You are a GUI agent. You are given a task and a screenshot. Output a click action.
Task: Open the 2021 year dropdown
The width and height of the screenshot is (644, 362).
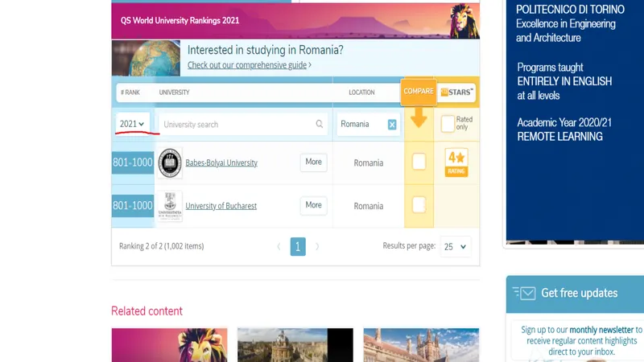click(132, 124)
